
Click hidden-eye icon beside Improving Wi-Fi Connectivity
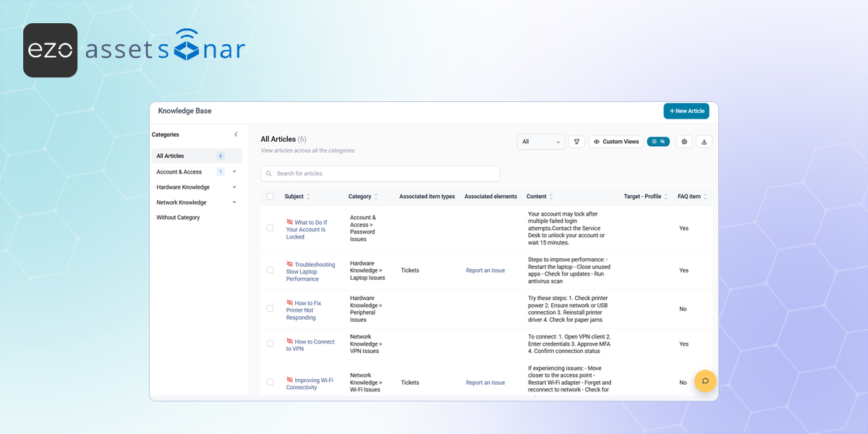(290, 380)
